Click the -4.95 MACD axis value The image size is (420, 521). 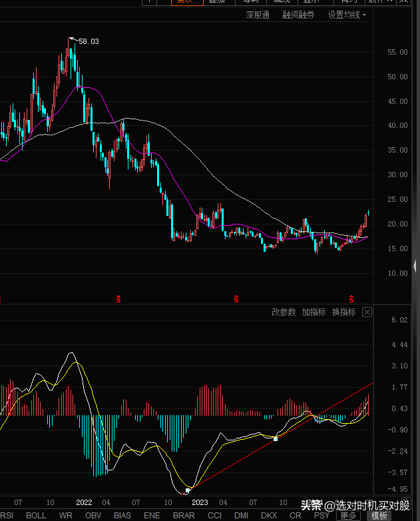(397, 489)
